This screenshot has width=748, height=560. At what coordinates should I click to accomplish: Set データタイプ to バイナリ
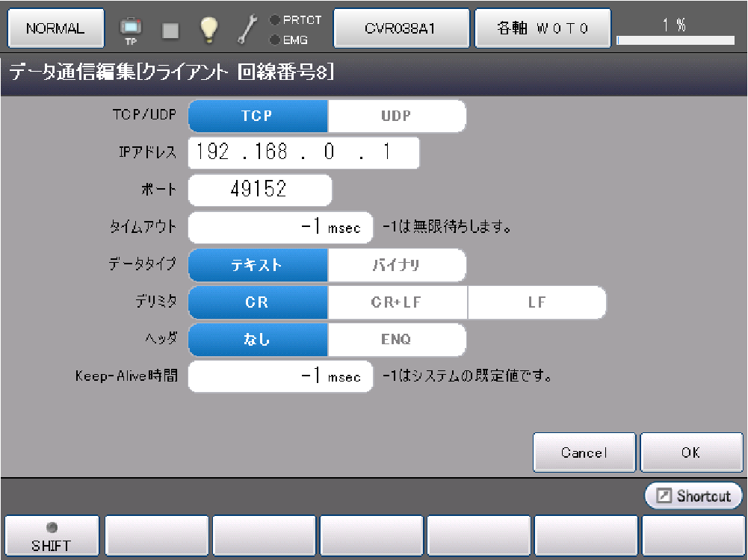pyautogui.click(x=396, y=265)
